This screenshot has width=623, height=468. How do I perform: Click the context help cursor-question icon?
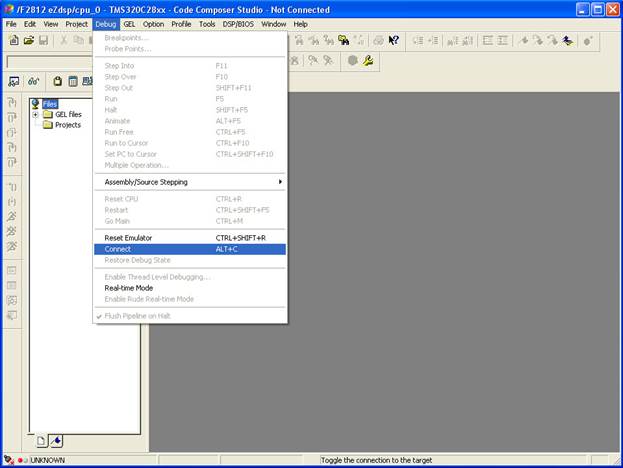[x=393, y=40]
